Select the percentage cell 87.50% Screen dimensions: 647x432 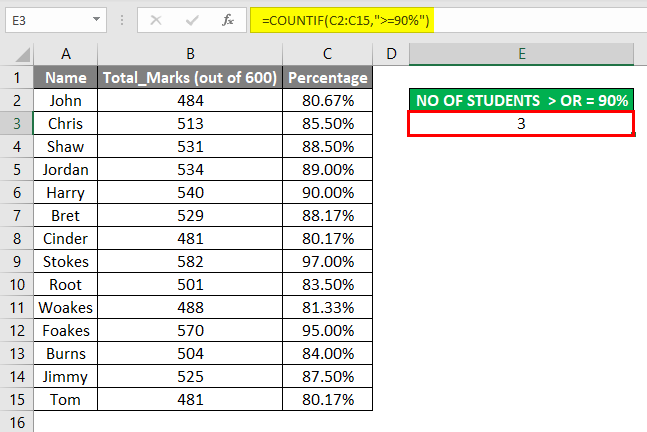(328, 376)
